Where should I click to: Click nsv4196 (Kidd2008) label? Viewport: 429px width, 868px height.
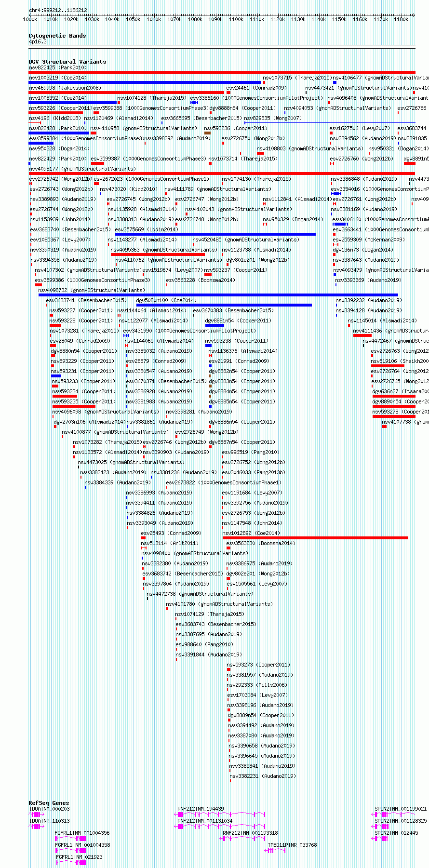pos(55,119)
